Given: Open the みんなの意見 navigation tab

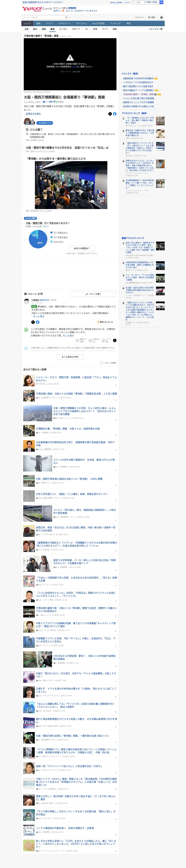Looking at the screenshot, I should (98, 24).
